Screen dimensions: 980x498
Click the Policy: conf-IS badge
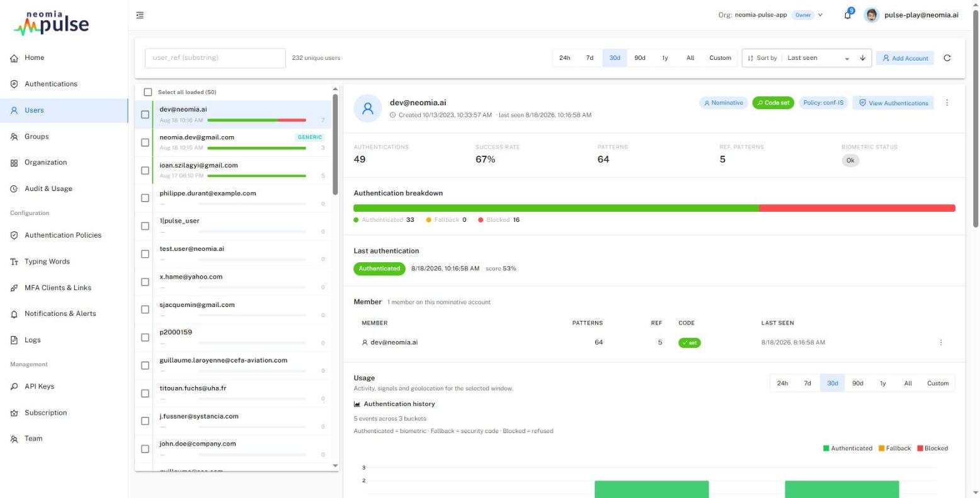[823, 103]
